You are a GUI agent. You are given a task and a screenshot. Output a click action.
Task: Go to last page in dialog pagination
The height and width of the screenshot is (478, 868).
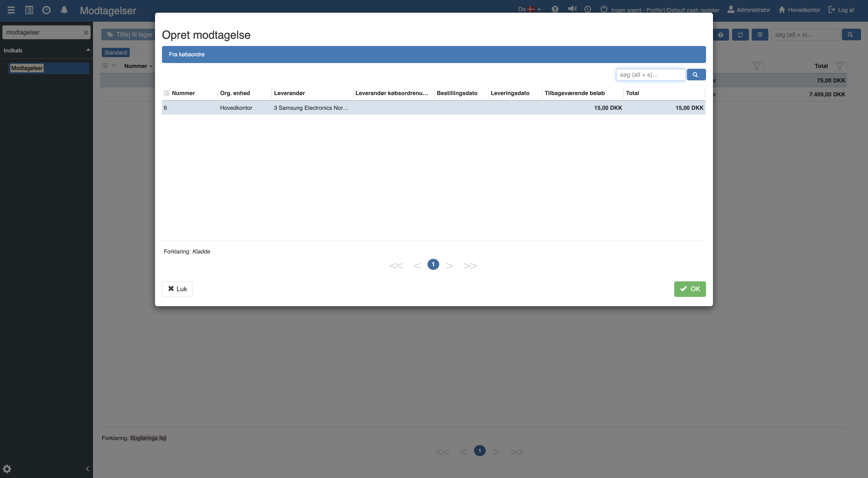(x=470, y=265)
